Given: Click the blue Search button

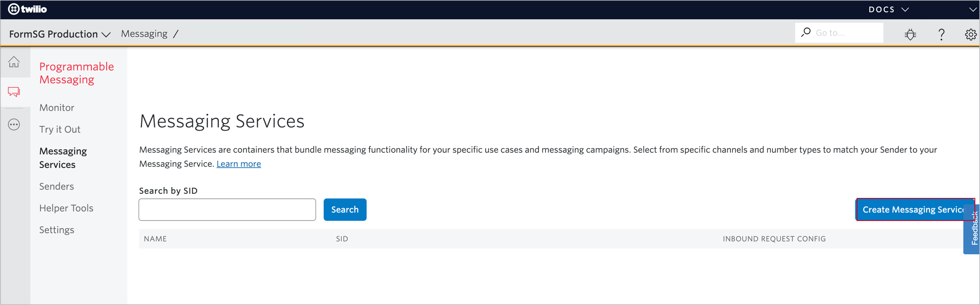Looking at the screenshot, I should (x=345, y=209).
